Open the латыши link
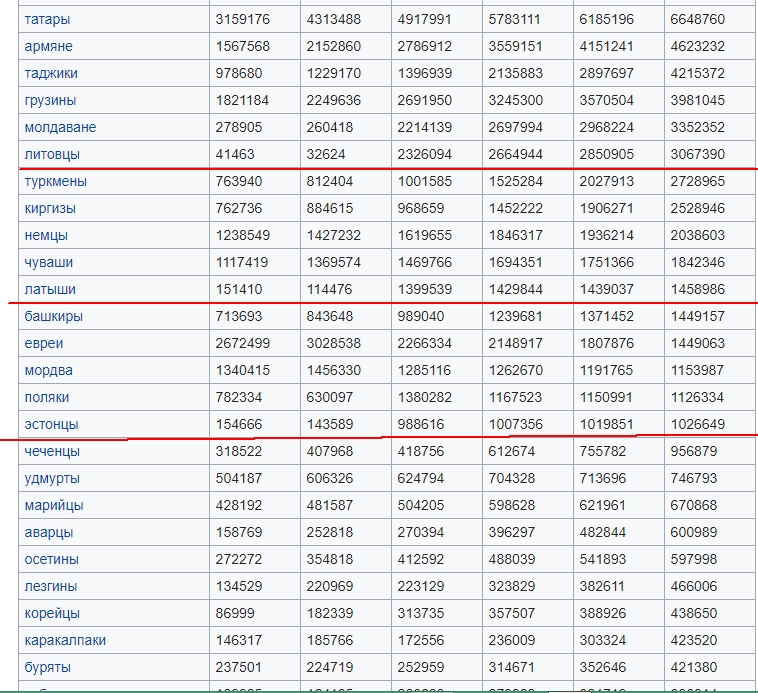 click(50, 289)
